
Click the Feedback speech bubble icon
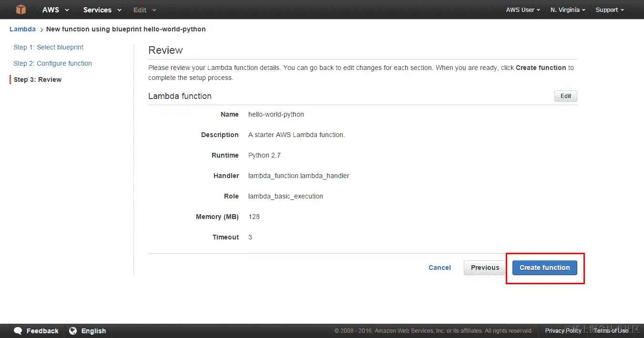tap(18, 331)
